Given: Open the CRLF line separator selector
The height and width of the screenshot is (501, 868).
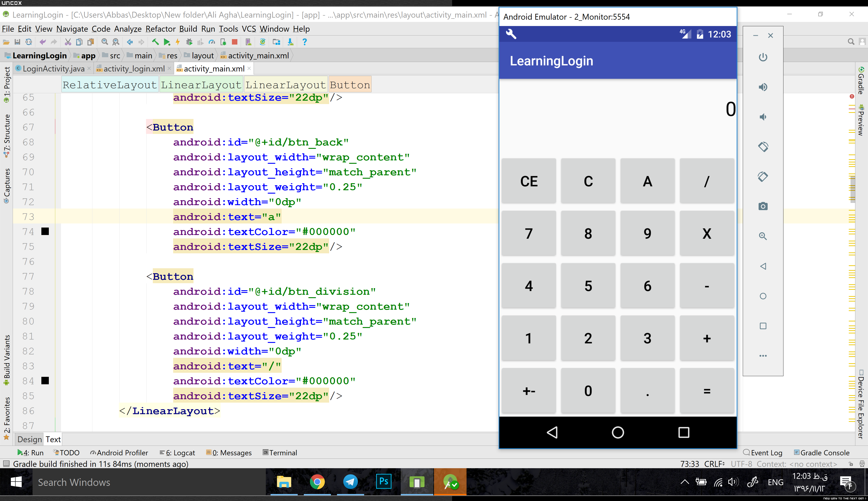Looking at the screenshot, I should [x=714, y=464].
